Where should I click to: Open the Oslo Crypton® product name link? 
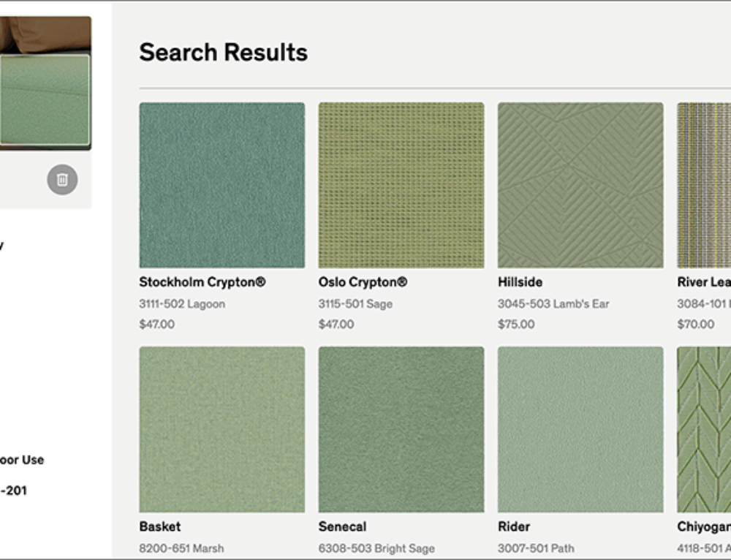pos(363,282)
